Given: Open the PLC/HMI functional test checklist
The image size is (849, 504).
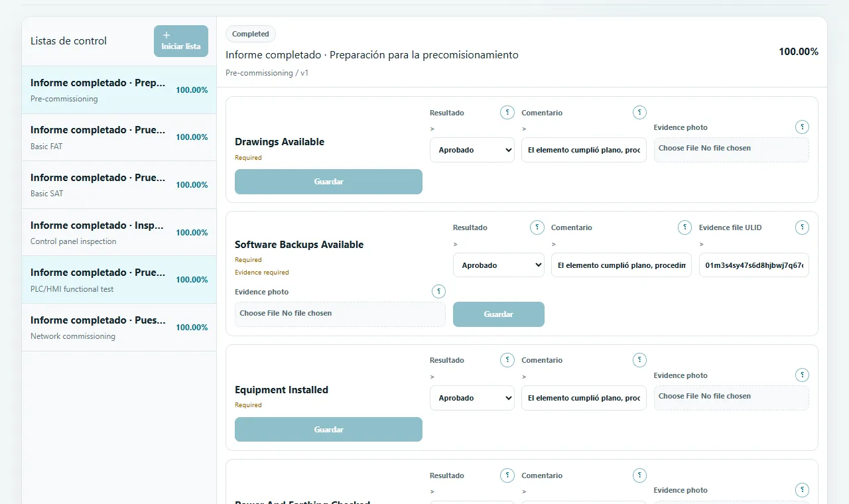Looking at the screenshot, I should tap(119, 280).
